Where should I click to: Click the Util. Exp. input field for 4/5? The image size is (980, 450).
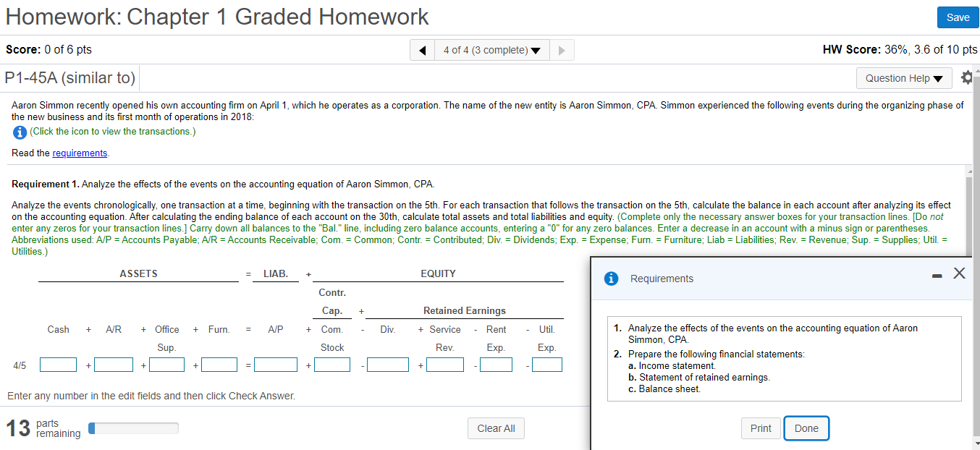[x=547, y=365]
